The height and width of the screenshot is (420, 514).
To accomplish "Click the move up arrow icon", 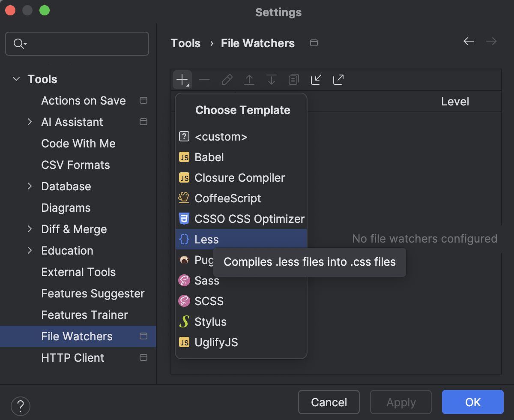I will [249, 79].
